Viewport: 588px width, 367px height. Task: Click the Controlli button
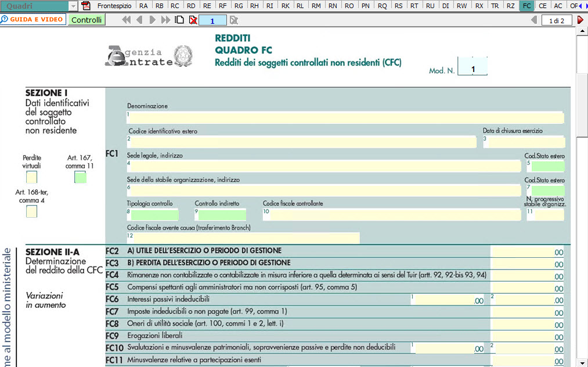86,20
